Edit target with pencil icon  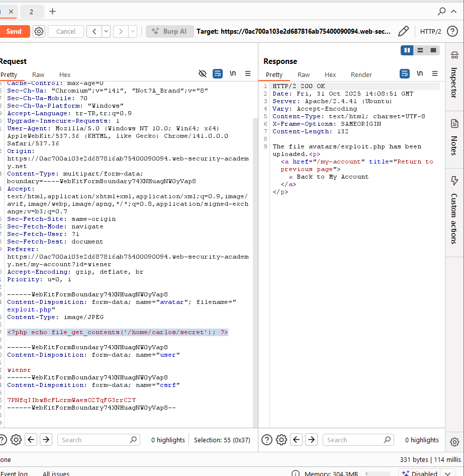[x=403, y=31]
